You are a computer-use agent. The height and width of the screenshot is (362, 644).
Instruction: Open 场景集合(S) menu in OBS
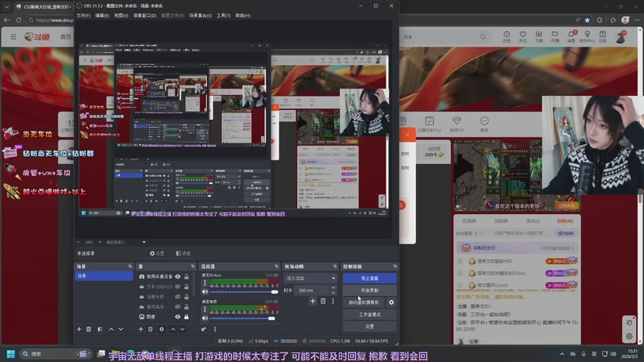tap(200, 15)
